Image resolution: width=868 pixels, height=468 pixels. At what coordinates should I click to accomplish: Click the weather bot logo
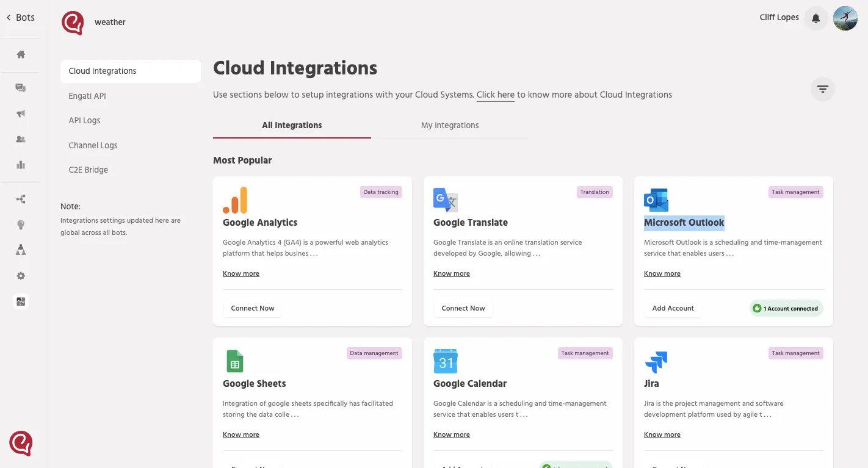(x=73, y=23)
